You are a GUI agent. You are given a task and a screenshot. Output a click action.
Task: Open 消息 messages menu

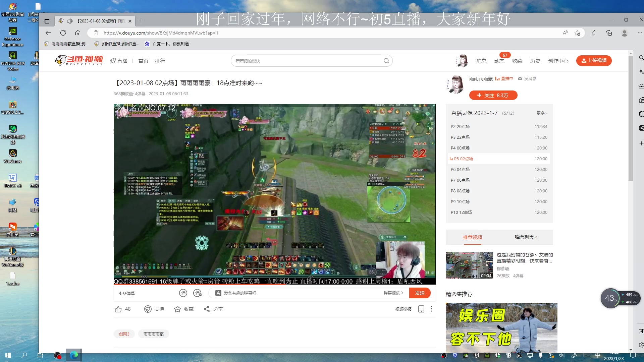coord(481,61)
